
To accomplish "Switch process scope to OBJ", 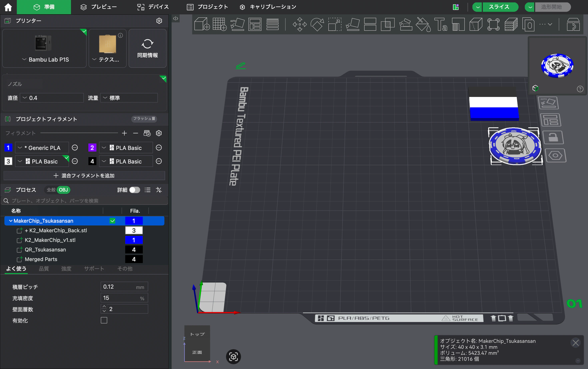I will coord(63,190).
